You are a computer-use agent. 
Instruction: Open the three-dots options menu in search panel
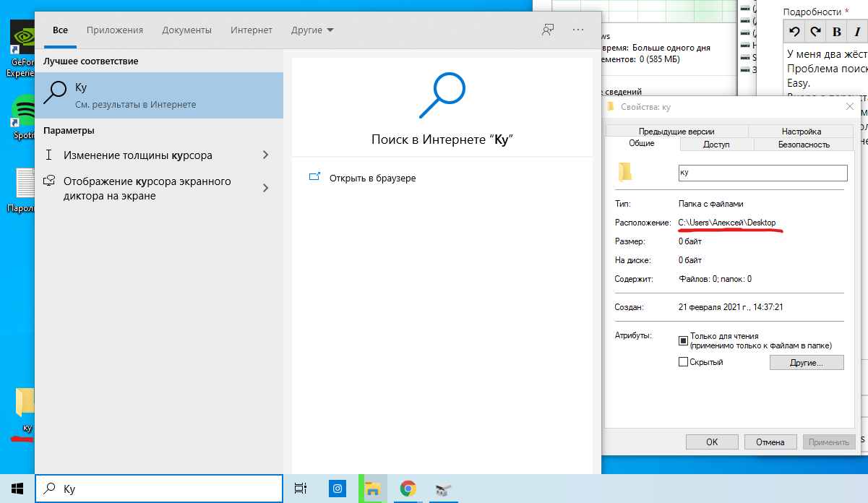click(577, 30)
